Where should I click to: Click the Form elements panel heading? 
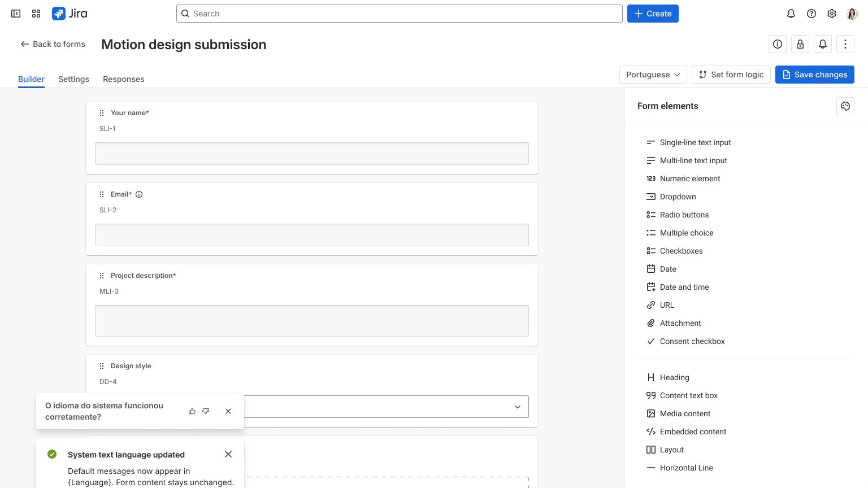click(x=668, y=106)
